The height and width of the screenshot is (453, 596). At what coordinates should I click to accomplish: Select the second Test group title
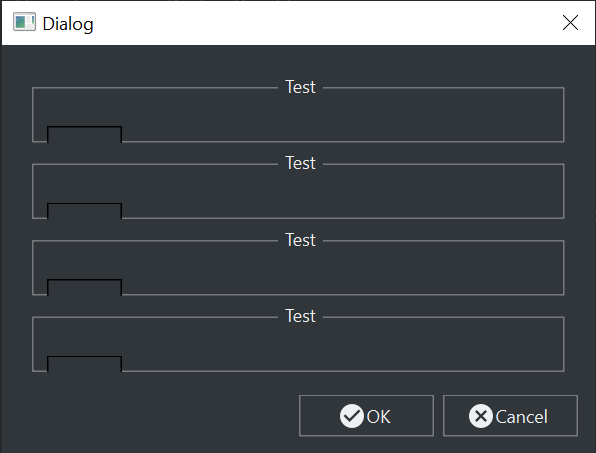(300, 163)
